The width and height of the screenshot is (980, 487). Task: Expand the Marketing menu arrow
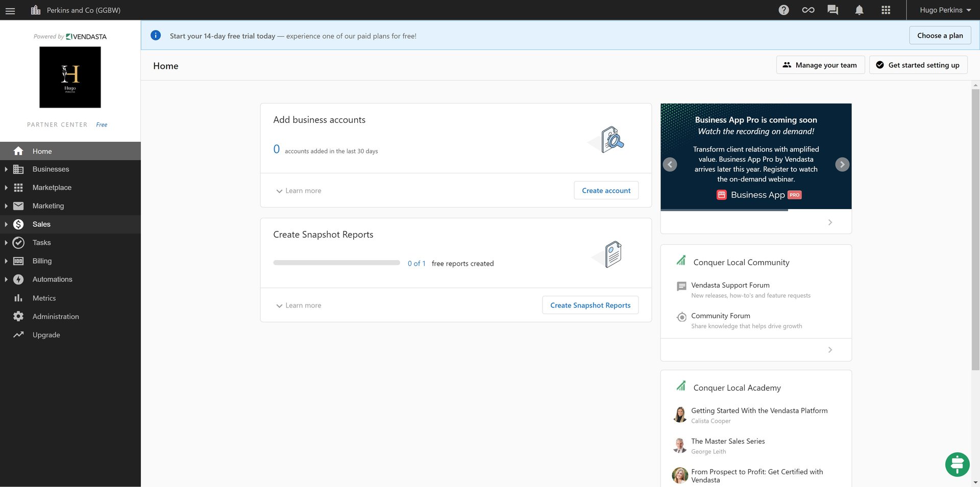click(6, 206)
